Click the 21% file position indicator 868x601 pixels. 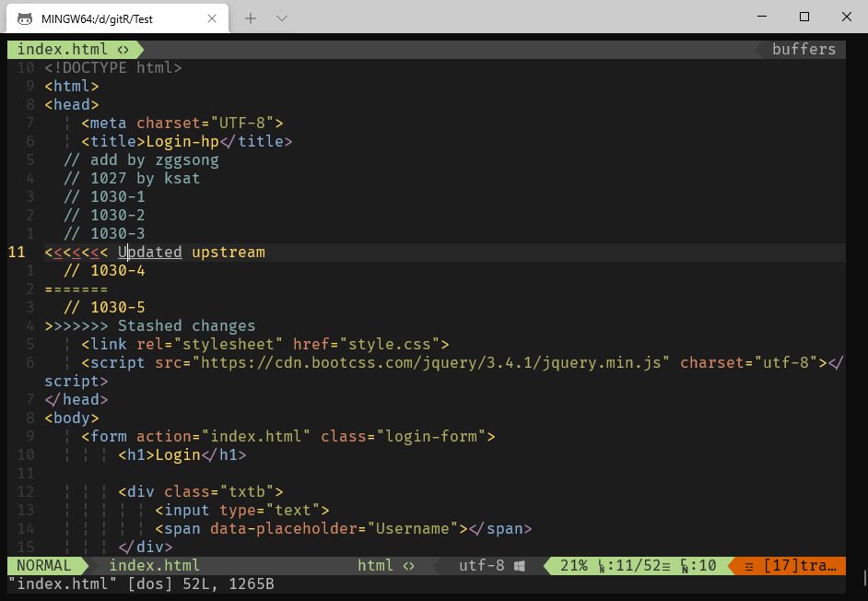pyautogui.click(x=573, y=565)
